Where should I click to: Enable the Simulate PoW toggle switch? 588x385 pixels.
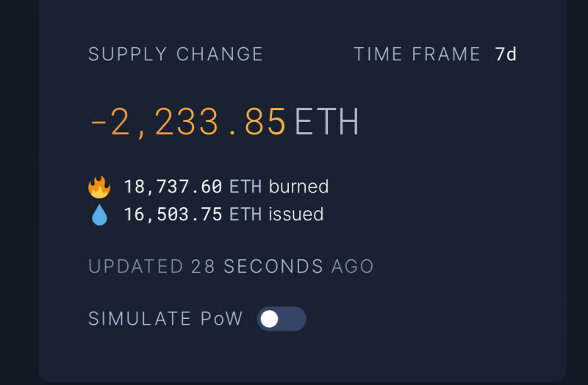point(281,319)
